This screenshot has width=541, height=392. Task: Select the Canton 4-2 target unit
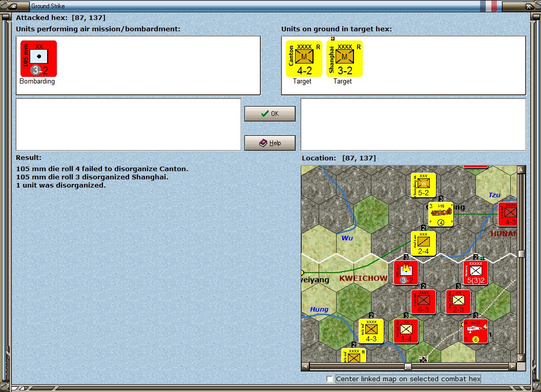click(x=304, y=58)
